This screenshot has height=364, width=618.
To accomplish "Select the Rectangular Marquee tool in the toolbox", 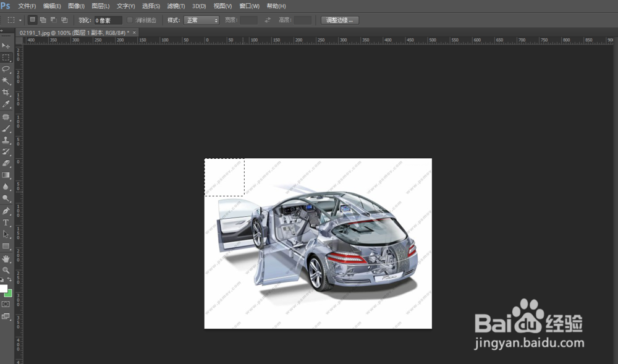I will point(6,57).
